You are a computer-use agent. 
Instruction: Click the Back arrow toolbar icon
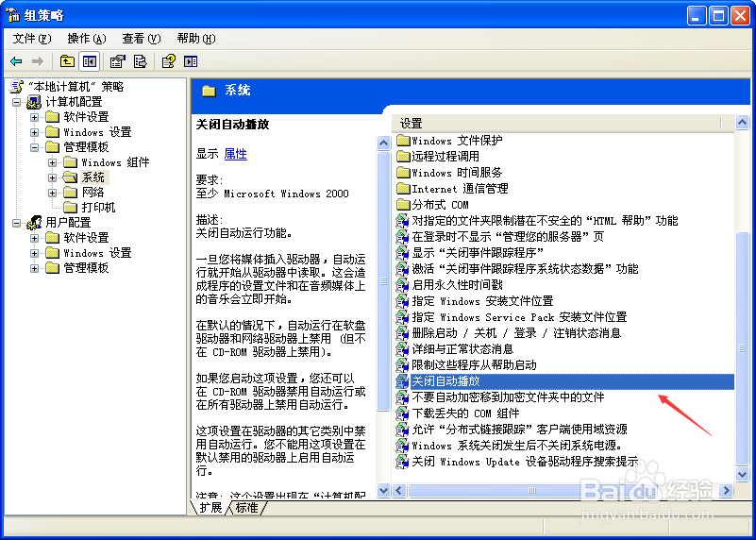coord(16,61)
